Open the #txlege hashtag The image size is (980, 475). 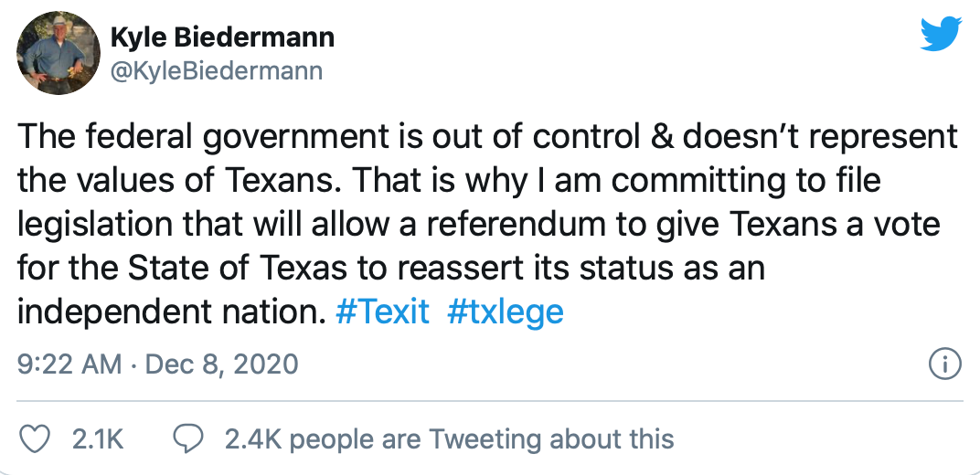point(506,312)
